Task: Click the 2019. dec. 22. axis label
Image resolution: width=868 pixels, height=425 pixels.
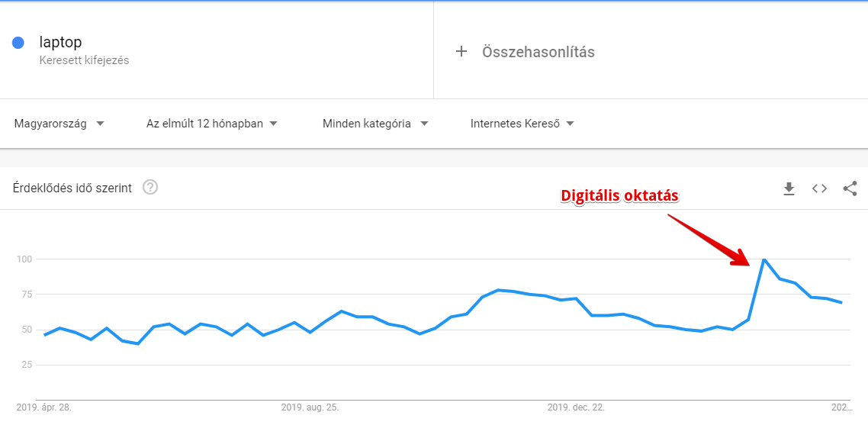Action: click(577, 407)
